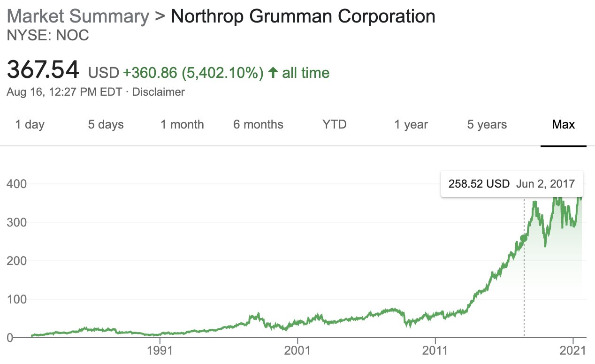Screen dimensions: 595x364
Task: Switch to the 5 days tab
Action: point(106,124)
